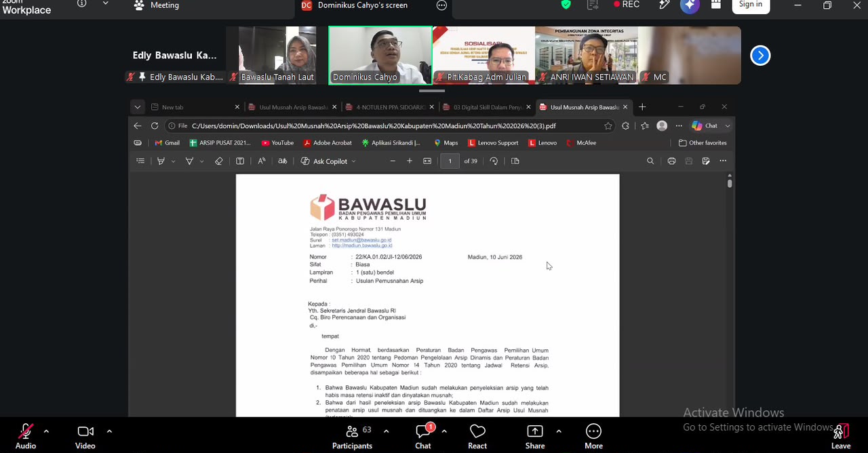868x453 pixels.
Task: Select the PDF draw tool
Action: pos(189,161)
